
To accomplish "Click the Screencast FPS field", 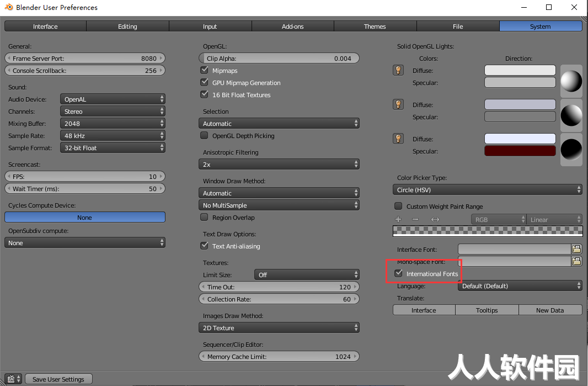I will [x=85, y=176].
